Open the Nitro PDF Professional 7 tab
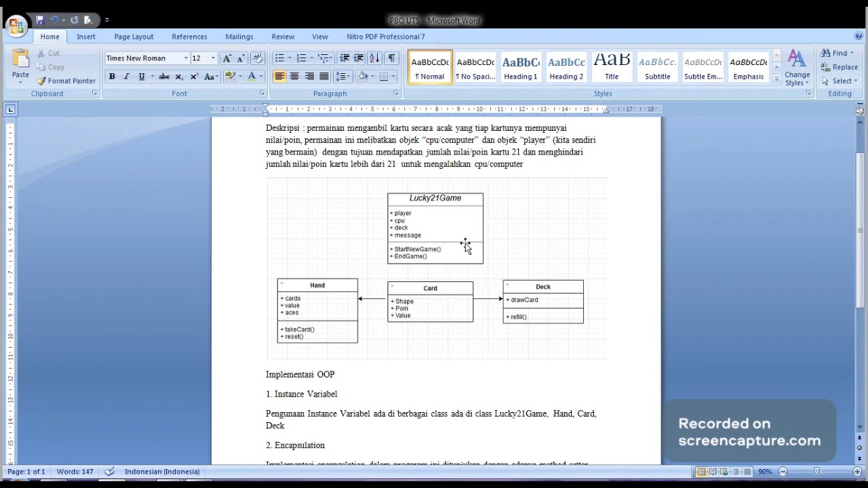 tap(386, 37)
